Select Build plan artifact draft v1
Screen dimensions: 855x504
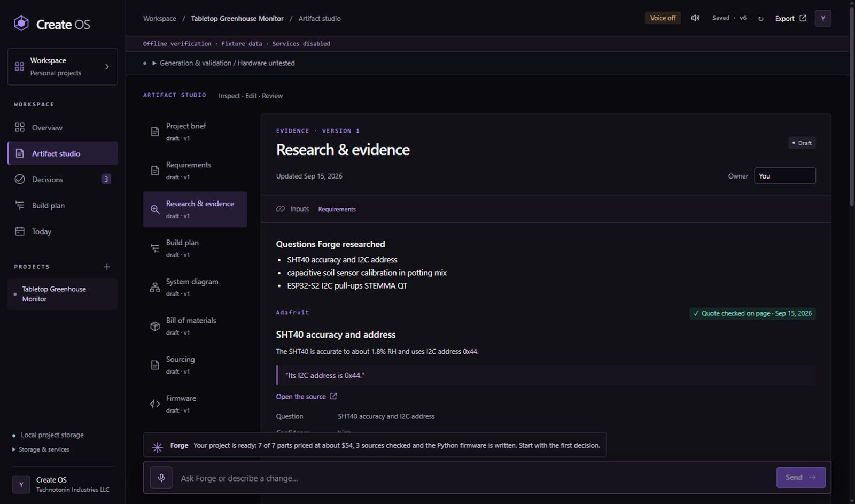195,249
